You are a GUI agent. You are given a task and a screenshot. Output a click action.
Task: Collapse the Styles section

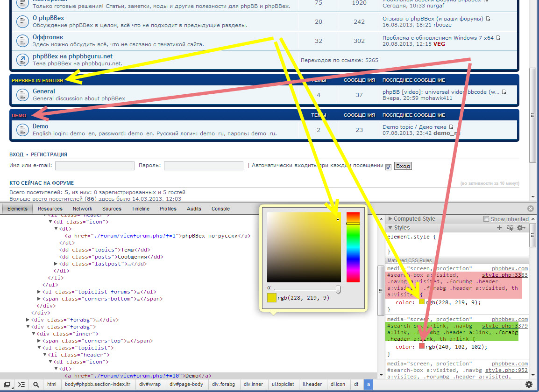[x=390, y=228]
